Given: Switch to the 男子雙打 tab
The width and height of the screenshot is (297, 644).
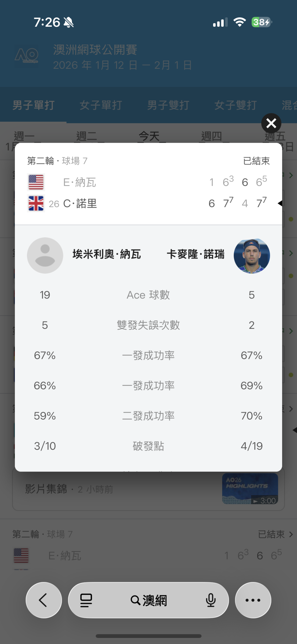Looking at the screenshot, I should (x=168, y=105).
